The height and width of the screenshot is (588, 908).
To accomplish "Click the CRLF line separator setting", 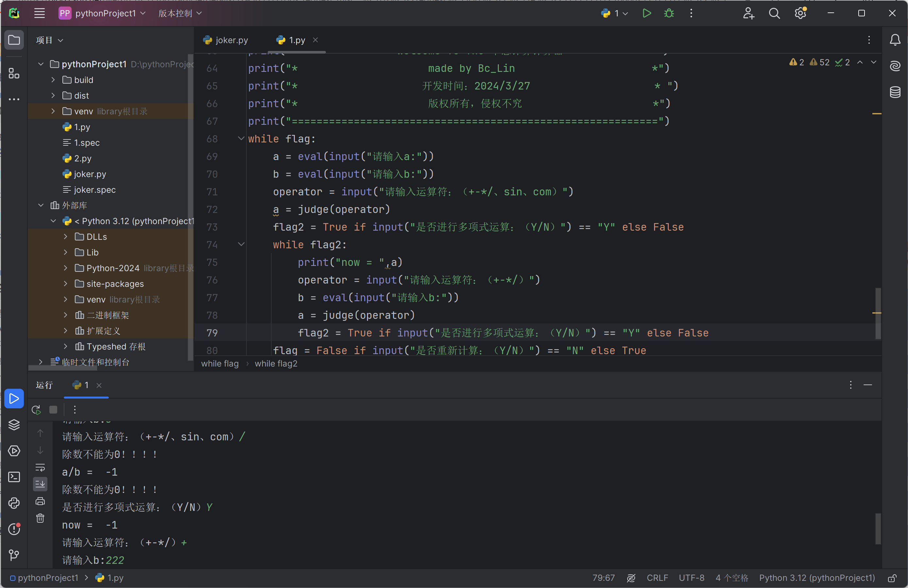I will (x=657, y=578).
